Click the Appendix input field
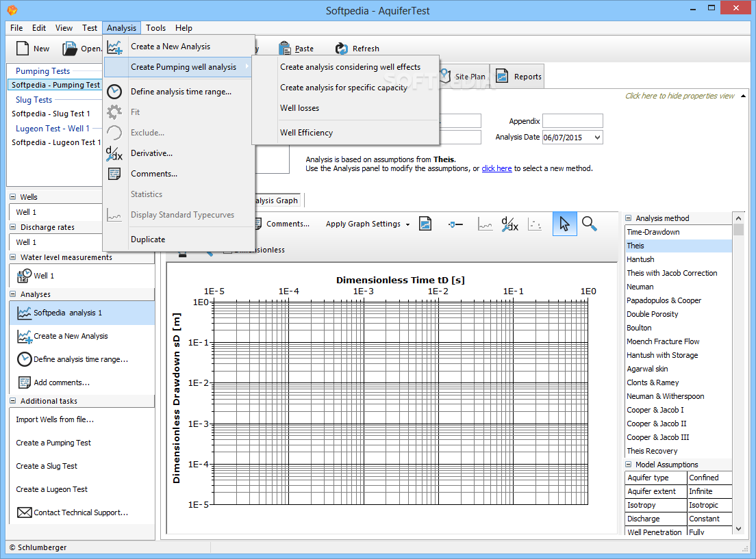Screen dimensions: 756x559 [x=572, y=121]
